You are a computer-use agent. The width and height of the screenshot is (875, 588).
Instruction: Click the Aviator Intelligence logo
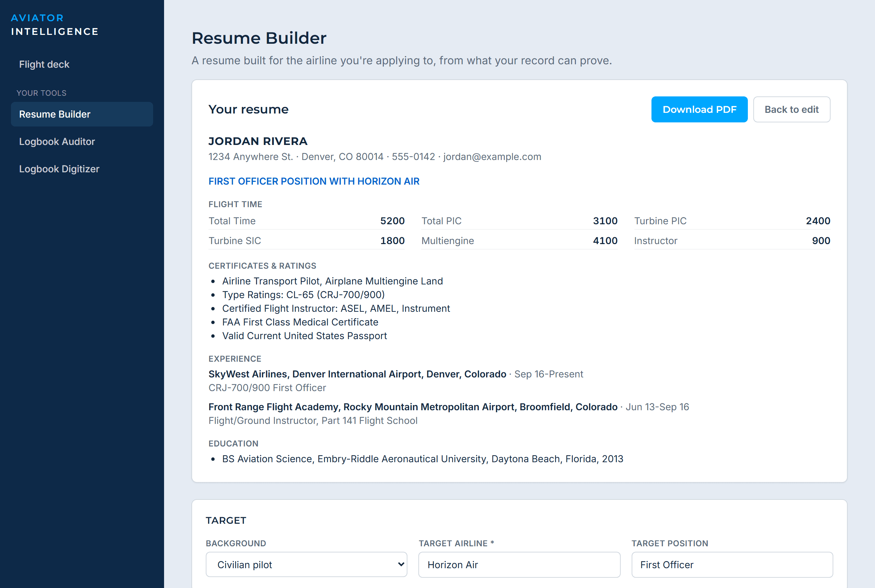[x=55, y=25]
